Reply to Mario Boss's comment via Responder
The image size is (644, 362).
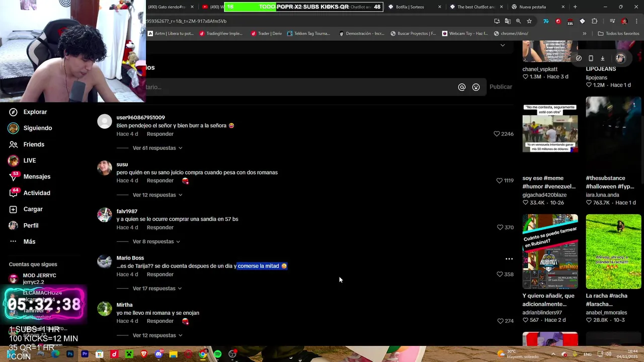pyautogui.click(x=160, y=274)
